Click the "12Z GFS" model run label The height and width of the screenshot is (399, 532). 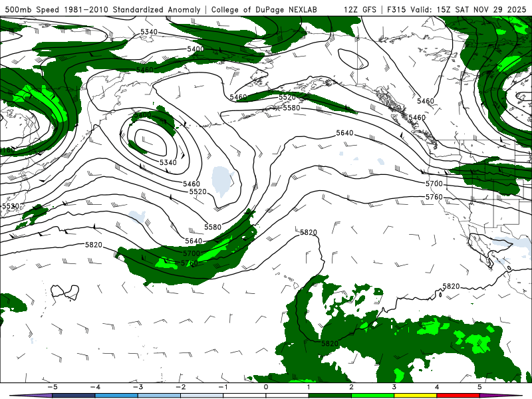point(360,9)
